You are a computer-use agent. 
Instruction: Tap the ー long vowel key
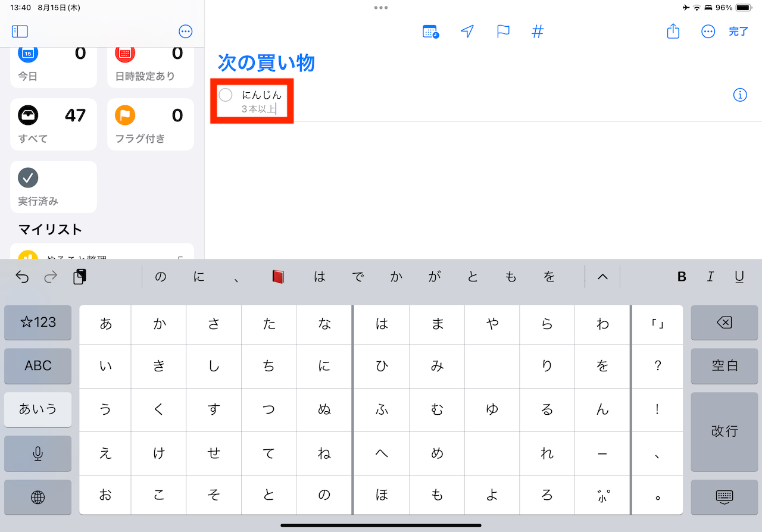coord(602,453)
